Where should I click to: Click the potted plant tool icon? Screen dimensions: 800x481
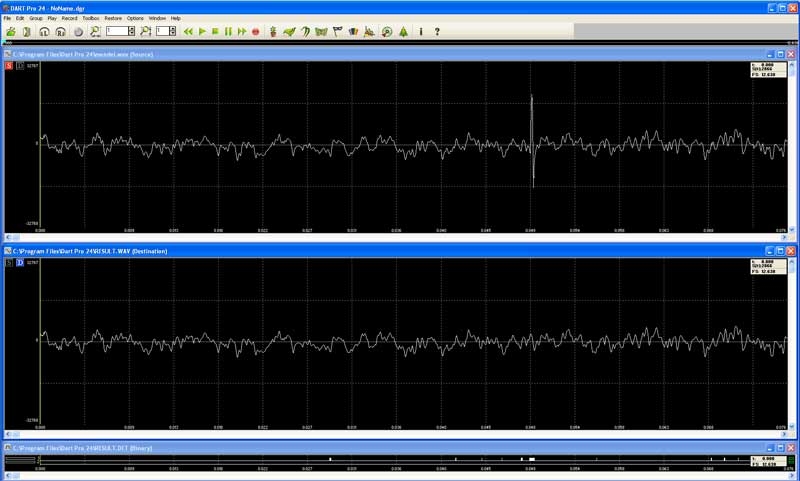(273, 32)
